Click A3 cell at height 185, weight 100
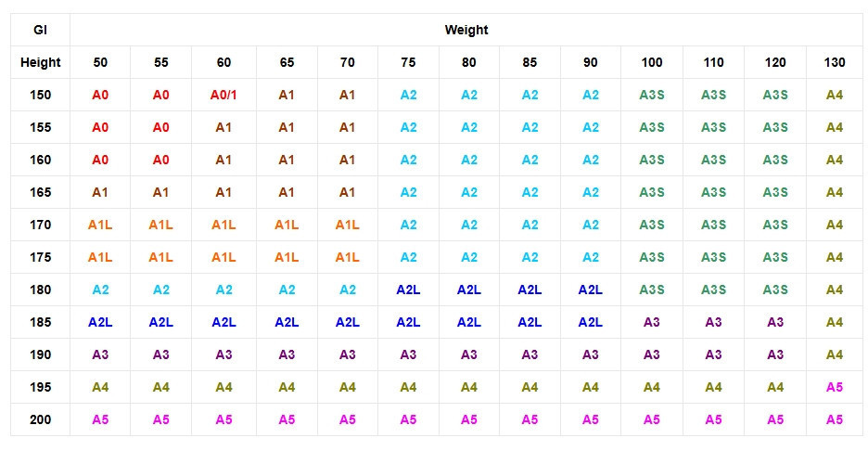Viewport: 868px width, 451px height. (652, 322)
